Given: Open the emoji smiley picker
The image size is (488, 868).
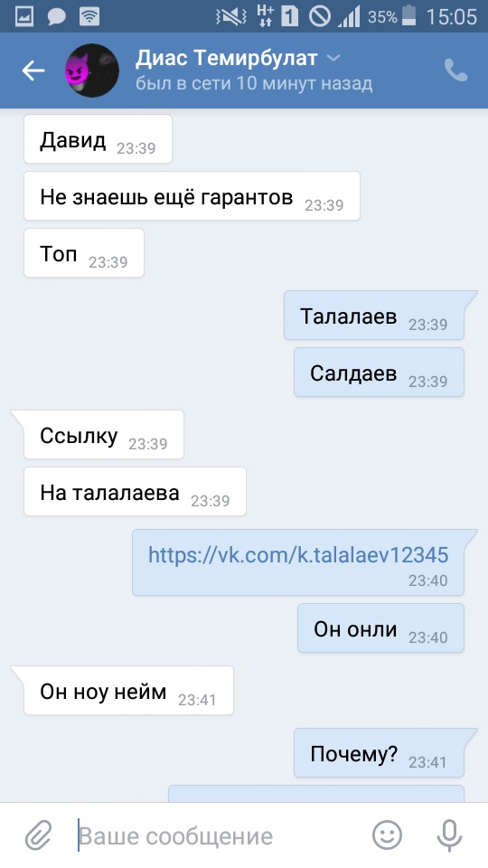Looking at the screenshot, I should tap(387, 835).
